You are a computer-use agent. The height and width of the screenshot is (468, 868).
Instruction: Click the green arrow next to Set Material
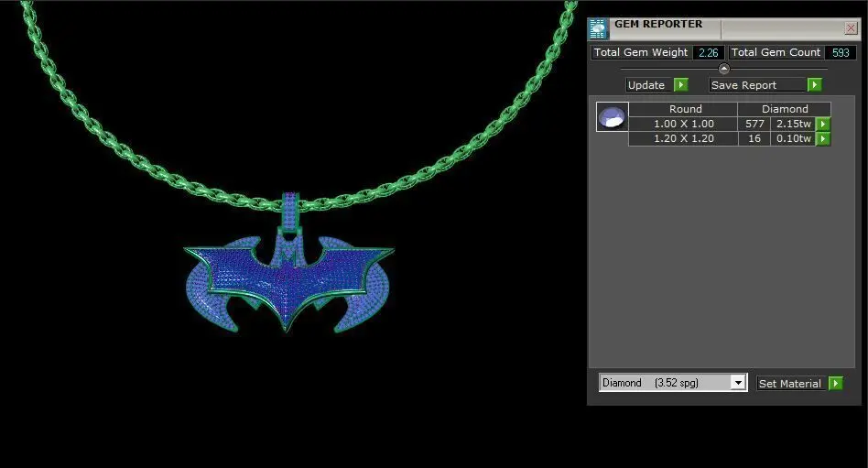click(836, 383)
